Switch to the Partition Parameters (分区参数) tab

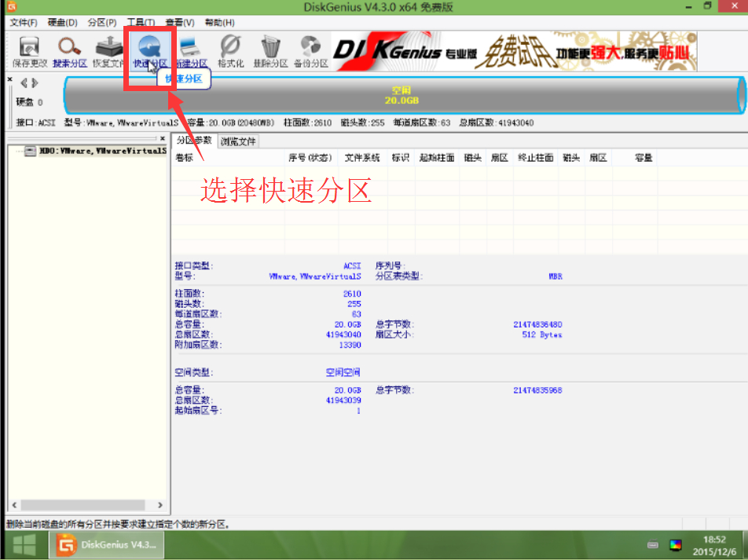coord(194,141)
